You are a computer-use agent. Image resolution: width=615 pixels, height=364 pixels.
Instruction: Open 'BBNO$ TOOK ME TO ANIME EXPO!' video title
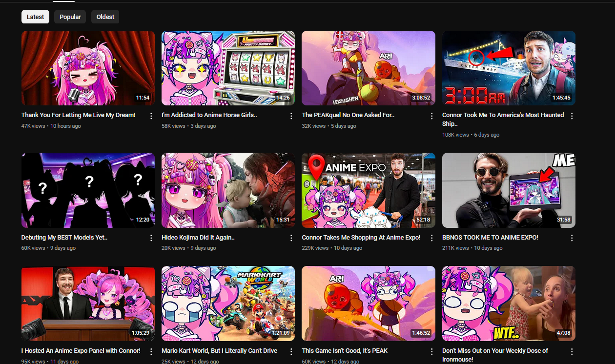tap(490, 238)
